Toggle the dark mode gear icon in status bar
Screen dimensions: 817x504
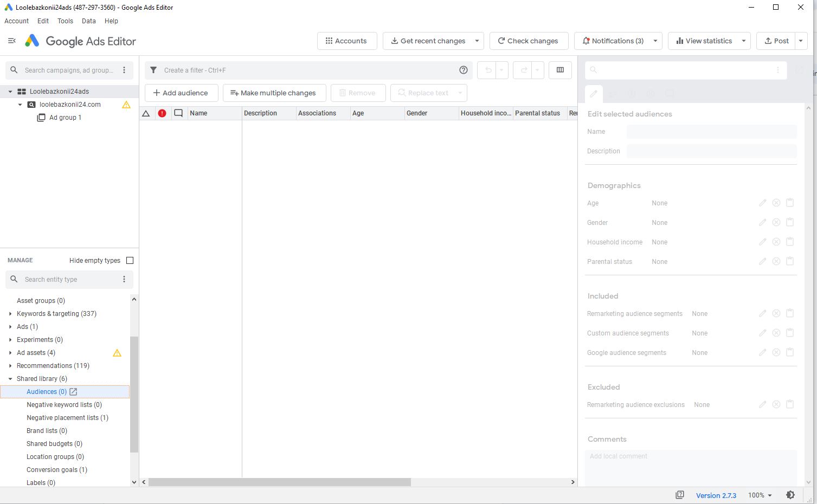pyautogui.click(x=790, y=495)
